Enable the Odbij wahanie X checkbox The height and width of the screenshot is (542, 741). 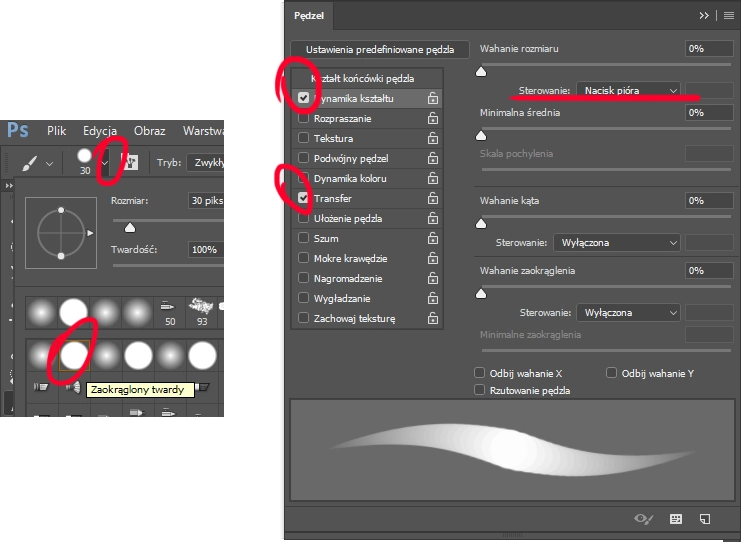[x=480, y=372]
